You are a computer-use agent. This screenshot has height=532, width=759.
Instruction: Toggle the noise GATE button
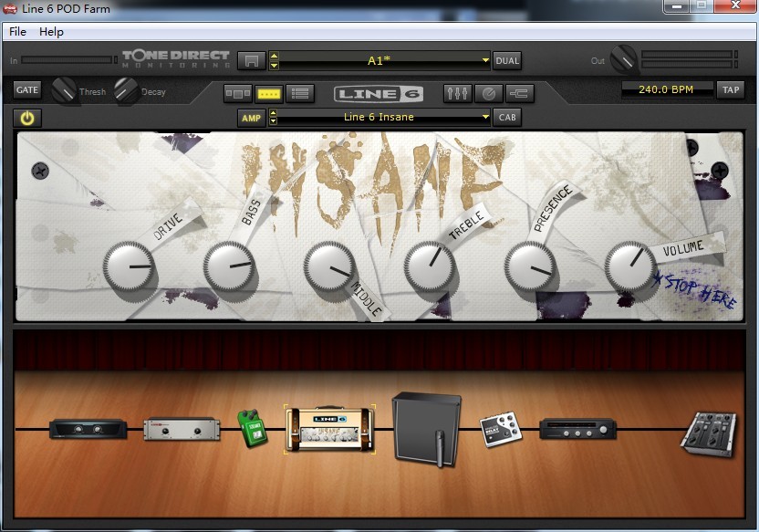[x=27, y=89]
